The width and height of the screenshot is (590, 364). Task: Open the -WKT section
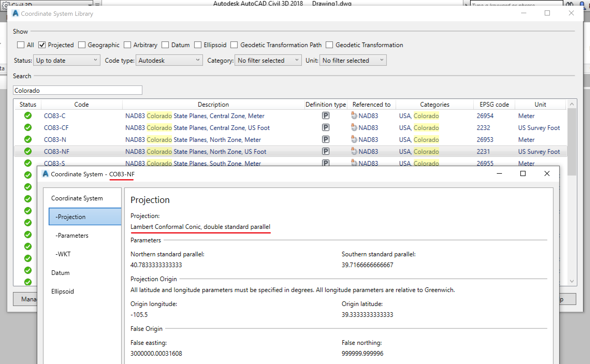63,254
